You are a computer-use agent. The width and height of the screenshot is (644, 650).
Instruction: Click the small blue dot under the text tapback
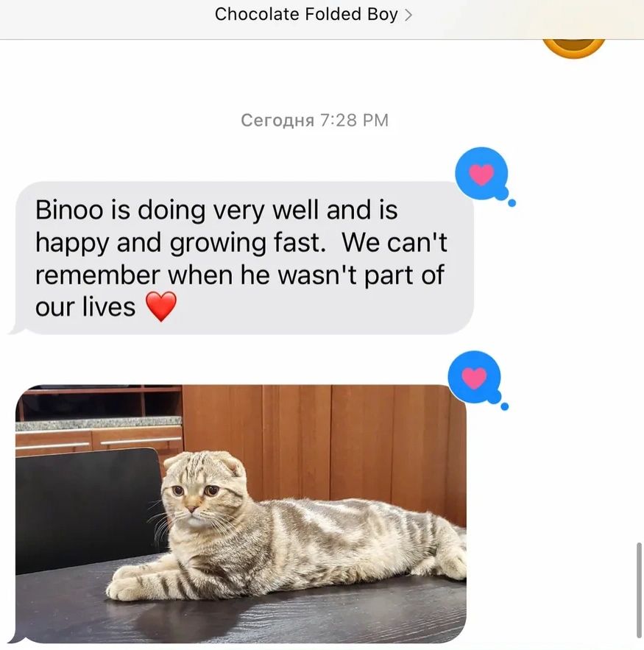point(512,203)
